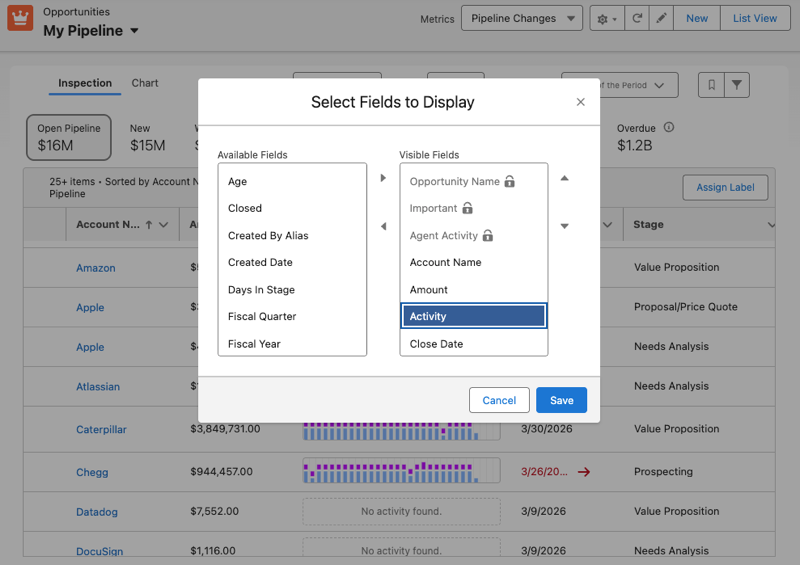Click Prospecting stage in Chegg row

coord(663,472)
